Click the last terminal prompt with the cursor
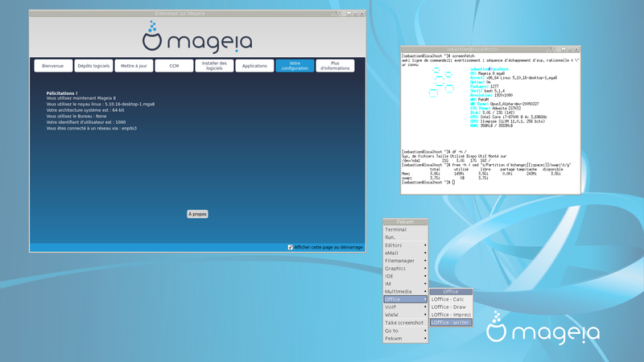Screen dimensions: 644x362 click(428, 183)
